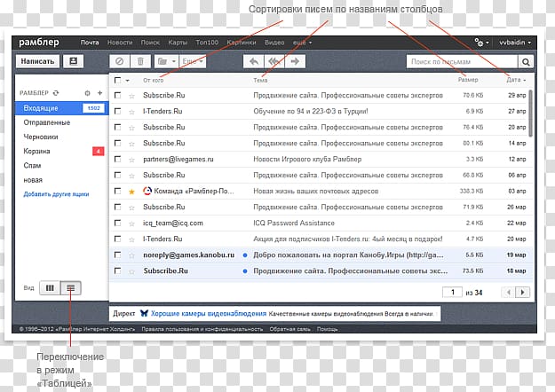Open settings gear dropdown in header

[x=481, y=43]
